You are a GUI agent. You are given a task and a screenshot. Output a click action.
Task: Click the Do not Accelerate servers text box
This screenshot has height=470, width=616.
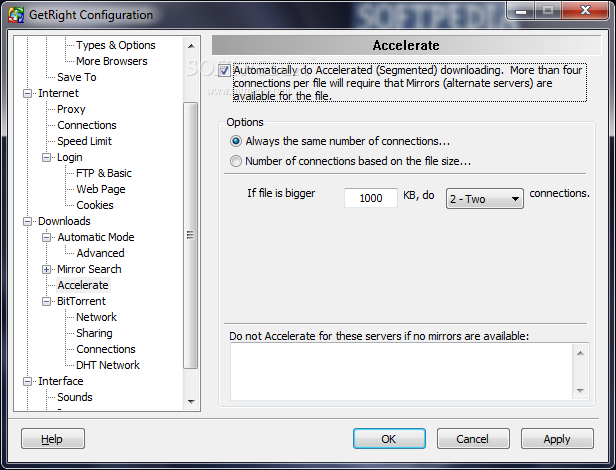click(x=401, y=371)
